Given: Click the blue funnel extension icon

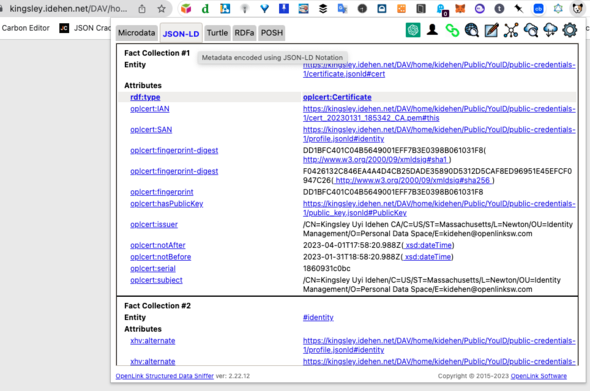Looking at the screenshot, I should click(x=265, y=9).
